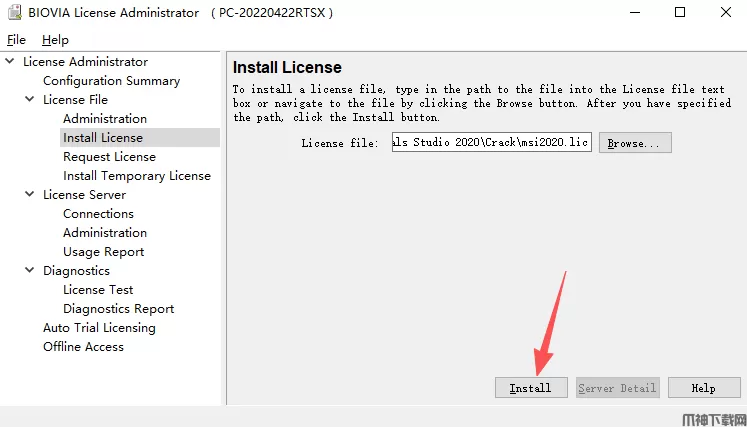This screenshot has height=427, width=747.
Task: Click the Browse... button
Action: pos(635,143)
